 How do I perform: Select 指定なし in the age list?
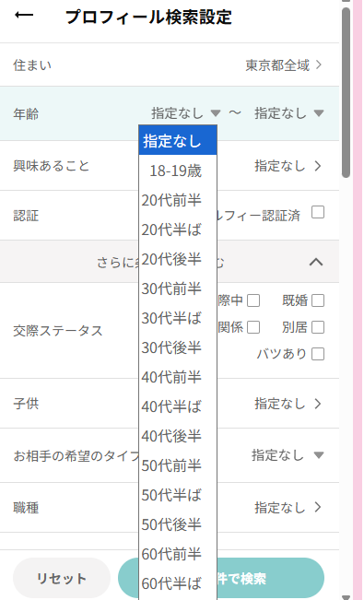tap(178, 140)
